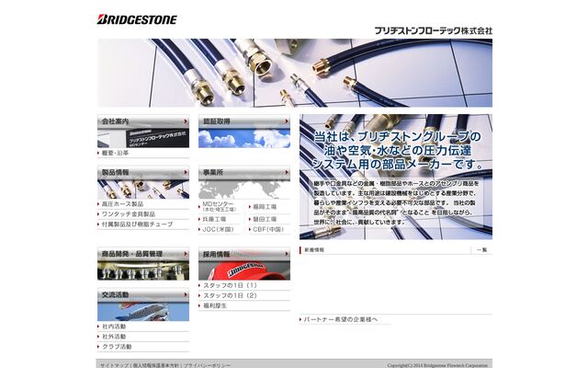This screenshot has width=588, height=368.
Task: Open the 製品情報 section header
Action: (x=143, y=172)
